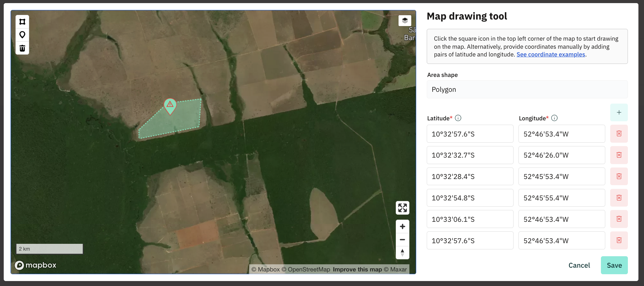
Task: Zoom out on the map
Action: [x=402, y=240]
